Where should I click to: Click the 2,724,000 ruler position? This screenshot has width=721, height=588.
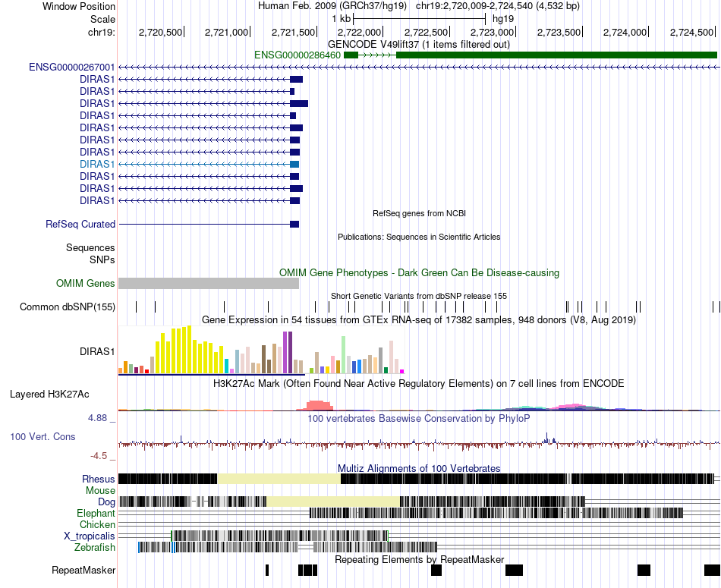coord(625,32)
